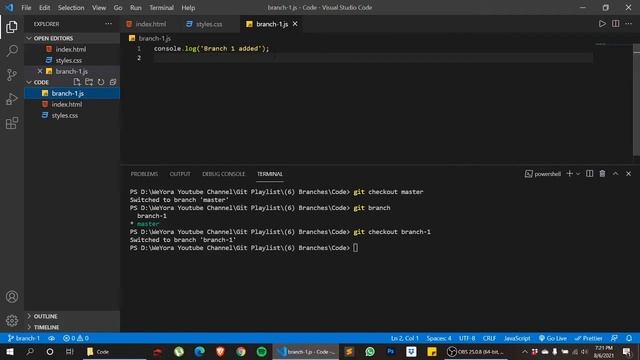
Task: Open the File menu
Action: (x=26, y=8)
